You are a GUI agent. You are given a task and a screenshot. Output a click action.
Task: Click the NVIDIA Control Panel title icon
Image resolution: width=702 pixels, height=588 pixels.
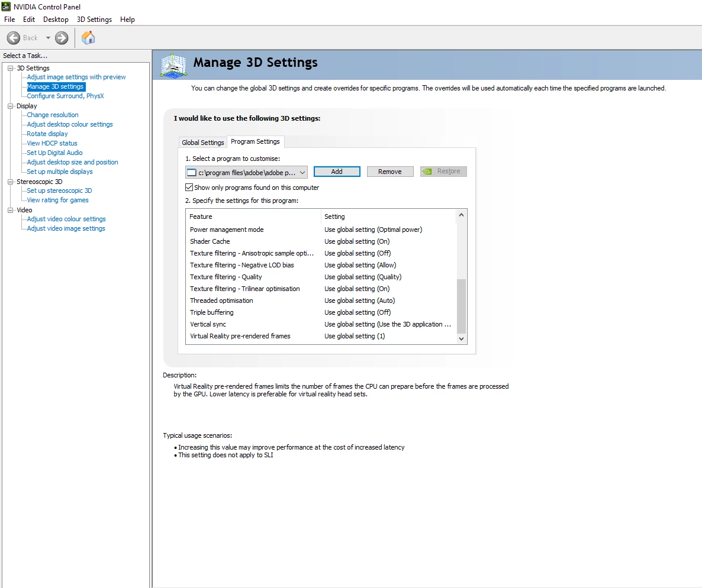click(6, 7)
